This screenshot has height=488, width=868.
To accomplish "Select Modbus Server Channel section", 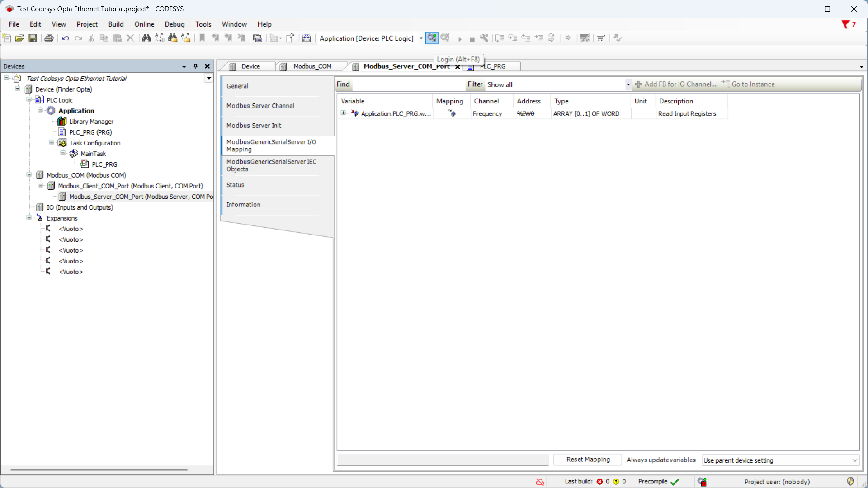I will (260, 106).
